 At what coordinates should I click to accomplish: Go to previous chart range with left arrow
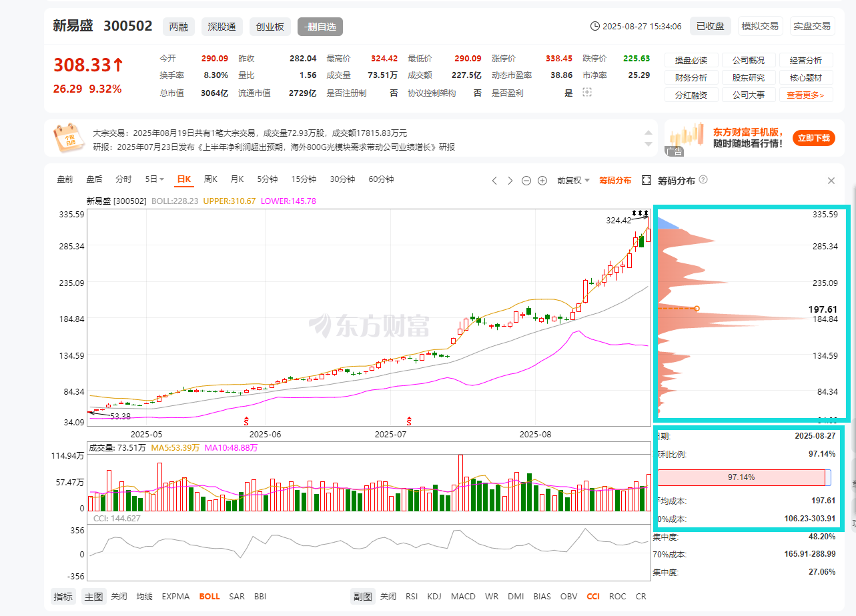click(494, 181)
